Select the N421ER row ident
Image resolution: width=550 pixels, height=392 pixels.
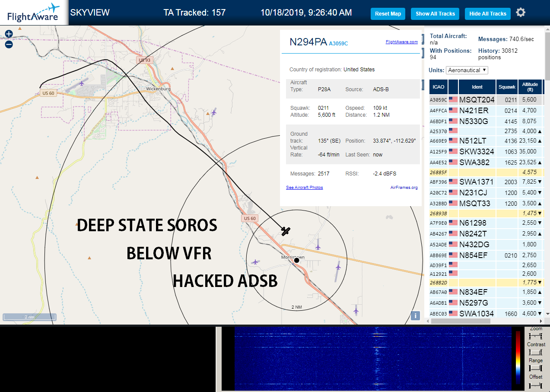(474, 111)
